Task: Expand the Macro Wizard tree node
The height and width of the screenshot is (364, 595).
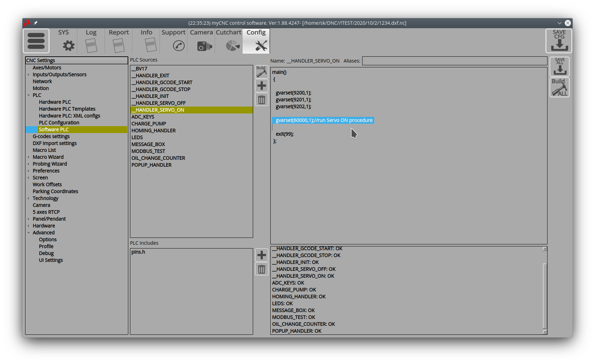Action: point(29,157)
